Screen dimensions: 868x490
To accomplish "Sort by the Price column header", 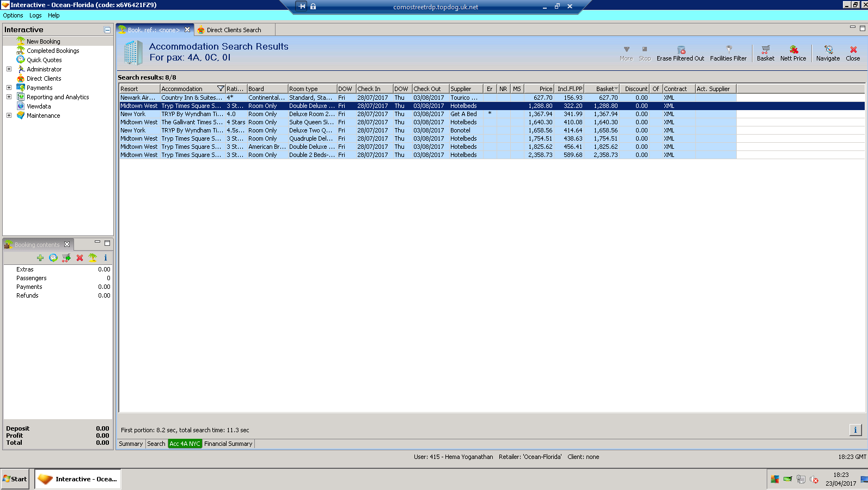I will (x=539, y=89).
